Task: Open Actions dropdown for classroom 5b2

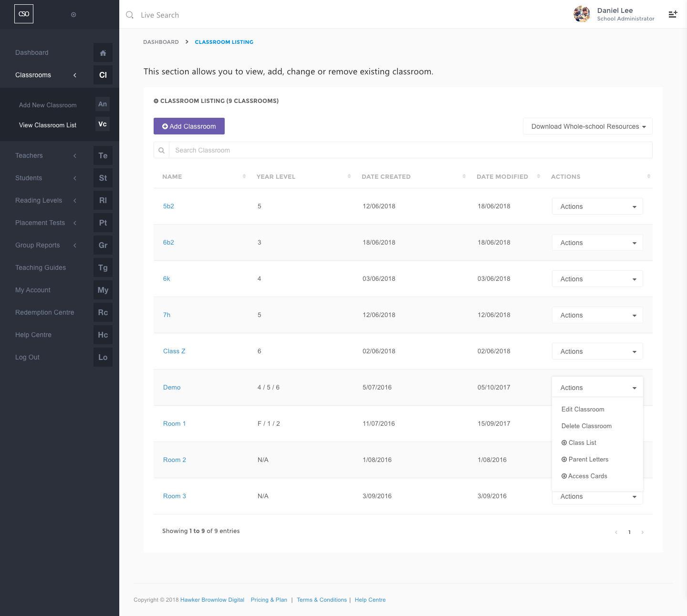Action: pyautogui.click(x=597, y=206)
